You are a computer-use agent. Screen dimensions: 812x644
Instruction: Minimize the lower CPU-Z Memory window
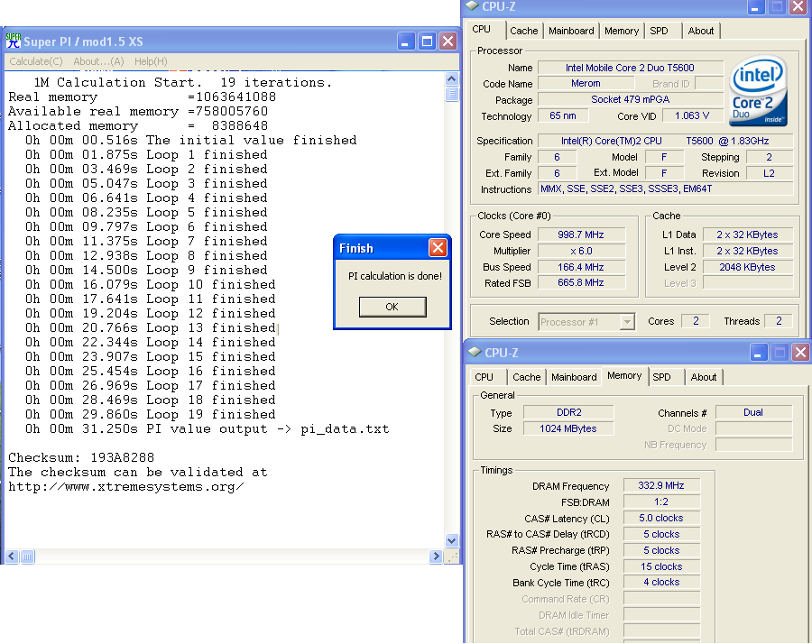pyautogui.click(x=758, y=353)
